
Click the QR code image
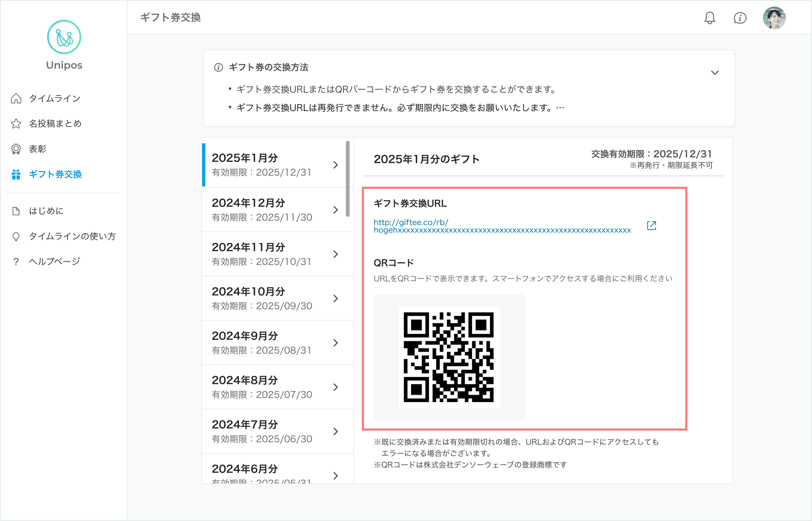tap(449, 357)
